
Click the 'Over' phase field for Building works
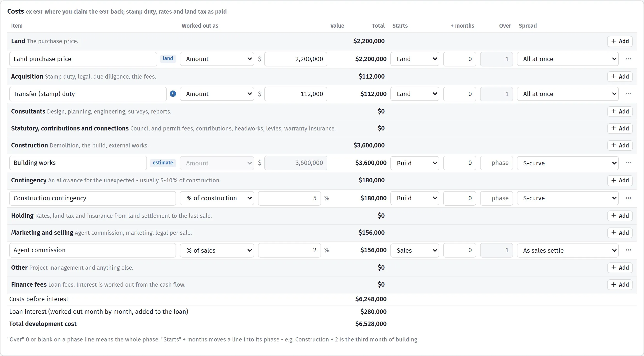[497, 163]
